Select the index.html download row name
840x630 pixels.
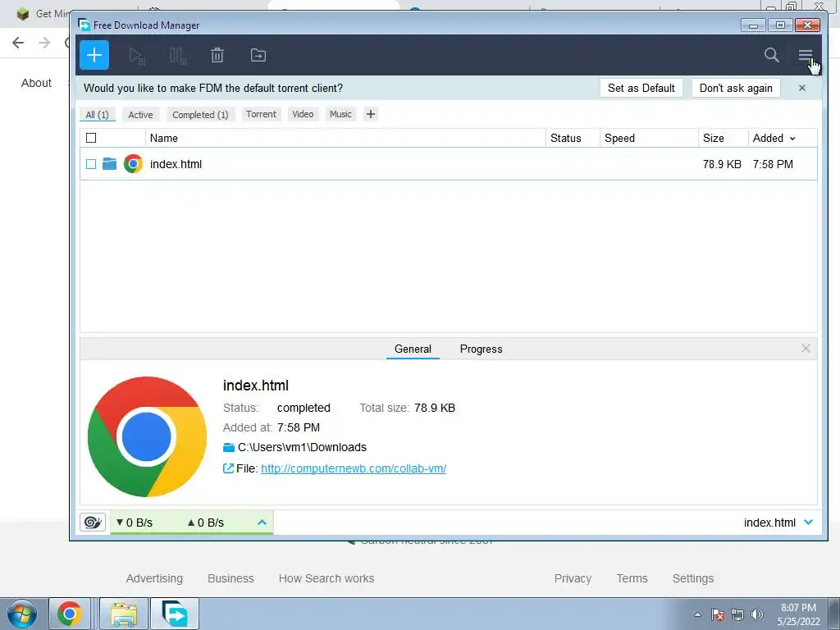tap(176, 164)
